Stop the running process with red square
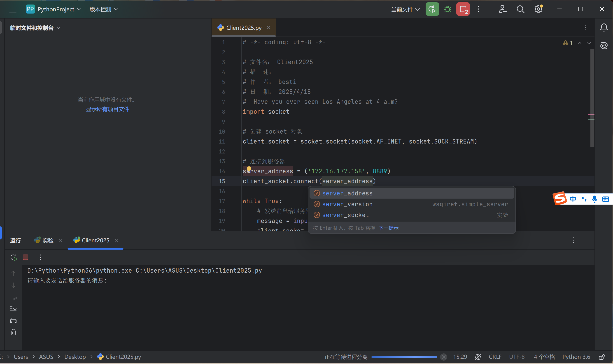This screenshot has height=364, width=613. click(x=26, y=257)
